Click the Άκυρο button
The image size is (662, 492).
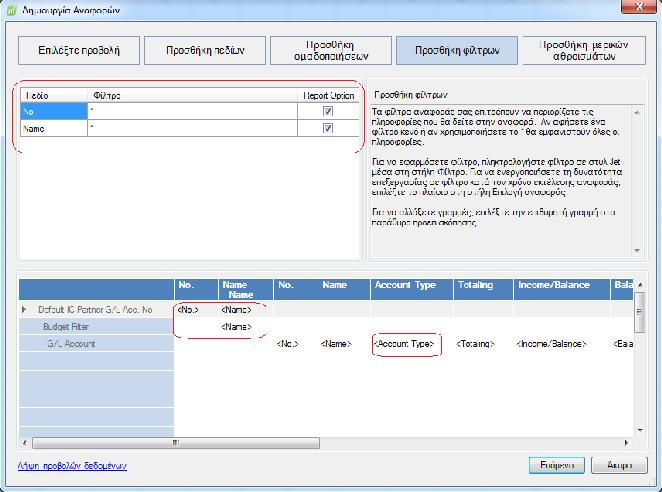[619, 465]
